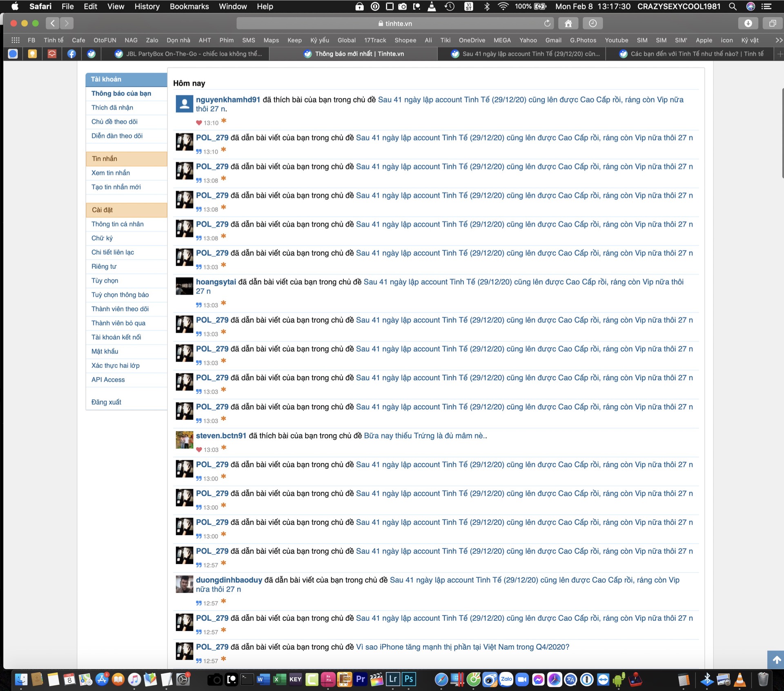Click 'Đăng xuất' to log out

(x=106, y=402)
